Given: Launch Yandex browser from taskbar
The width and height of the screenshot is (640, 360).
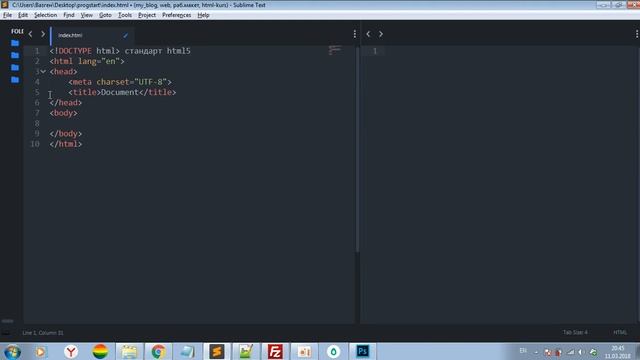Looking at the screenshot, I should (71, 351).
